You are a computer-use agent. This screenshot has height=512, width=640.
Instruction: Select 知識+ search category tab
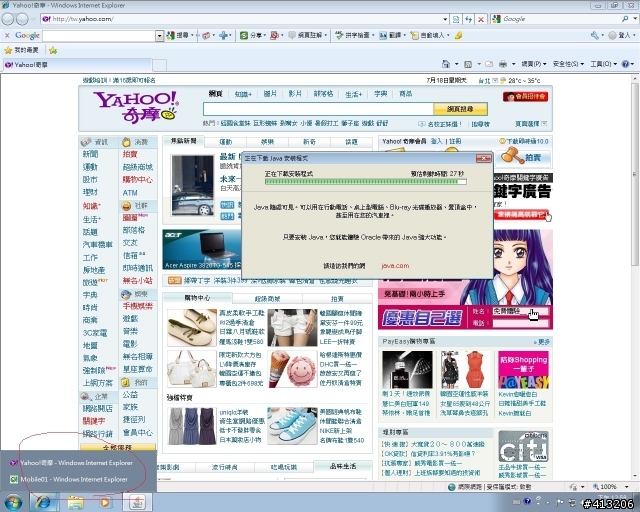[x=243, y=94]
